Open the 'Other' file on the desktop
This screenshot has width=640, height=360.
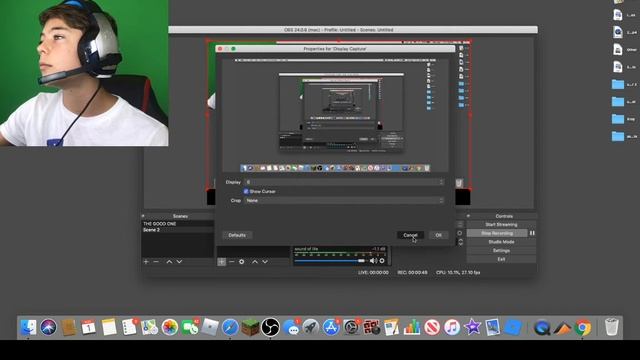tap(618, 49)
